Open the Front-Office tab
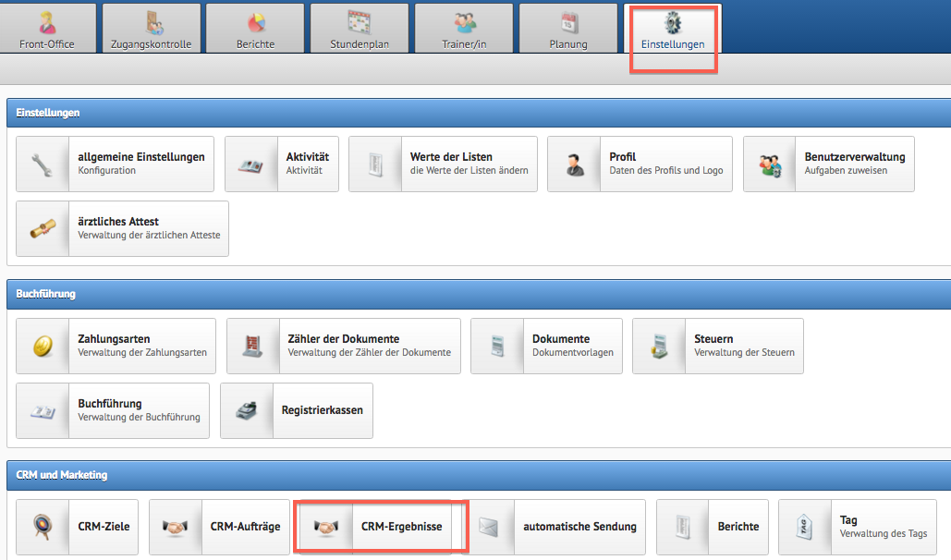Viewport: 951px width, 560px height. (x=47, y=28)
